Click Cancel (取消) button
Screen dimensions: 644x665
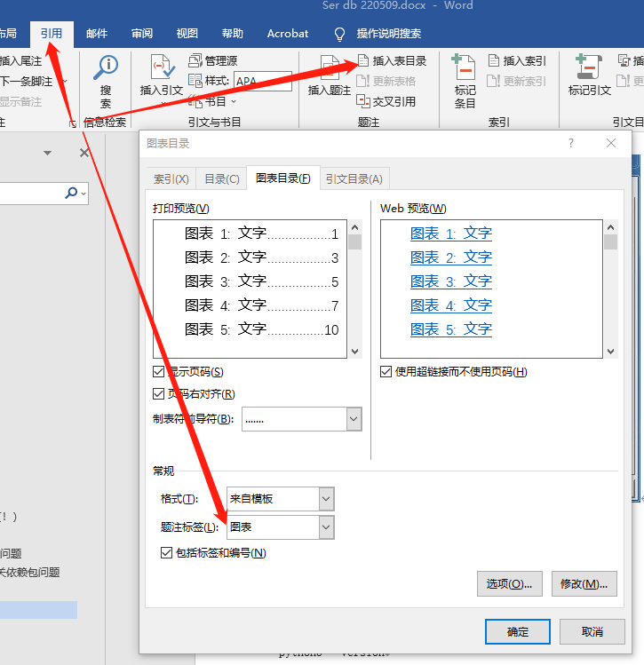(x=592, y=631)
